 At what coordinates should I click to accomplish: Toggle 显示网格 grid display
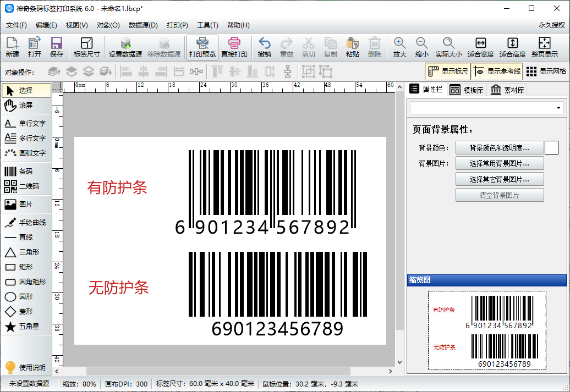(546, 71)
